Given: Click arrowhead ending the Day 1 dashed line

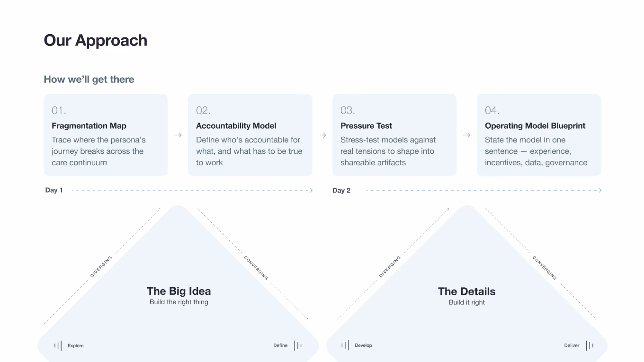Looking at the screenshot, I should point(311,190).
